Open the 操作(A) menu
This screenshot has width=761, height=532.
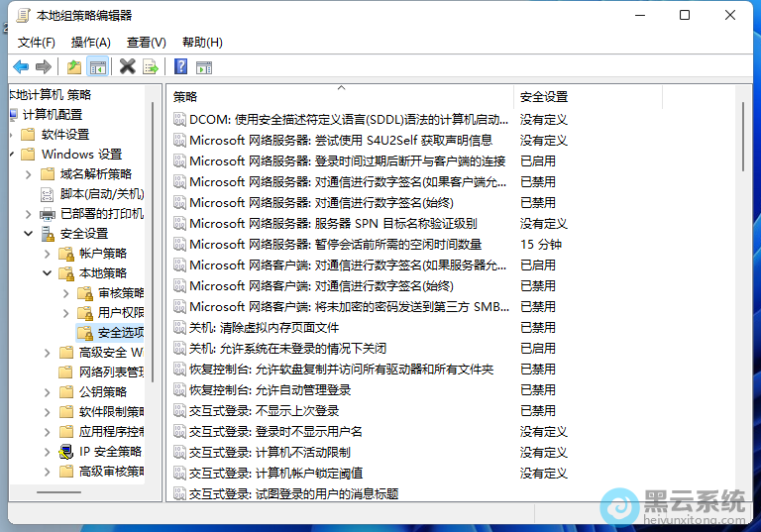[91, 42]
